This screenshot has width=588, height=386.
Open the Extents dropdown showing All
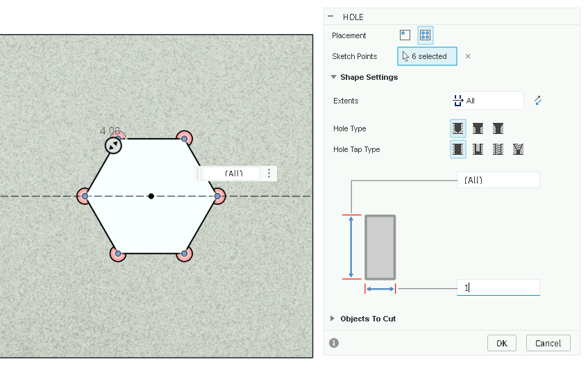click(487, 101)
